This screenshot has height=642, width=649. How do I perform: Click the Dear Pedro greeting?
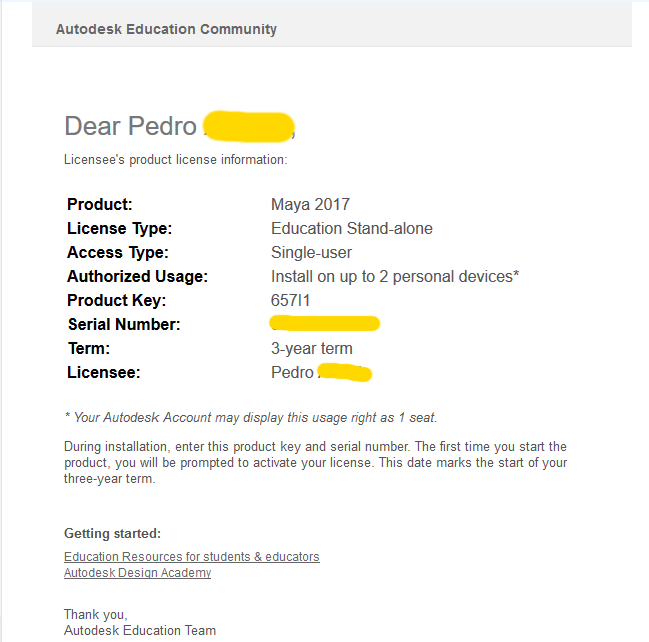(x=130, y=126)
